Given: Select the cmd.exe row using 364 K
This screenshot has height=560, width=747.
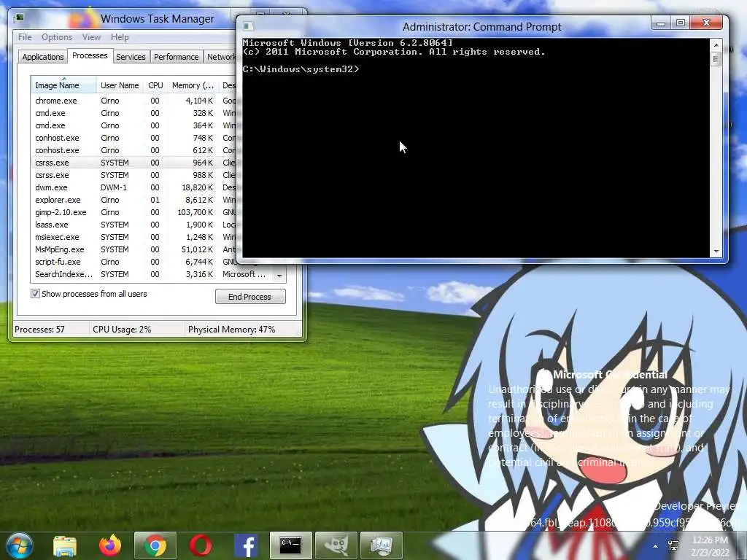Looking at the screenshot, I should (x=134, y=125).
